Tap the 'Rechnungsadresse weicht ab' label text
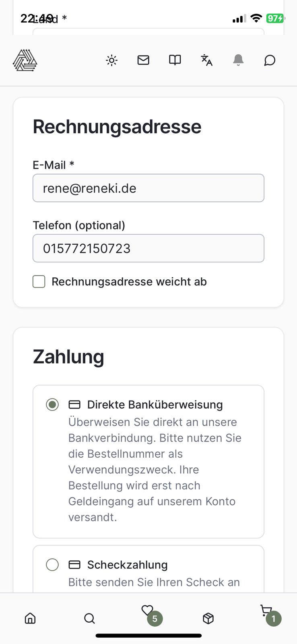The image size is (297, 644). click(129, 282)
